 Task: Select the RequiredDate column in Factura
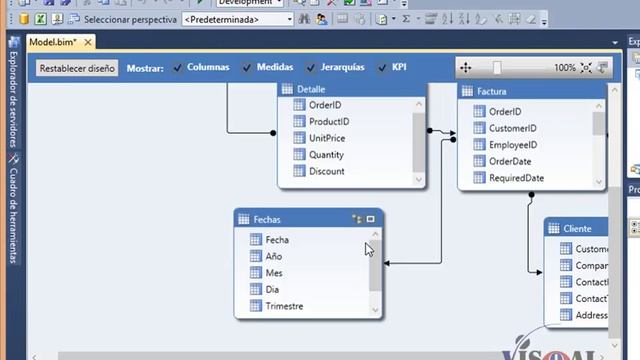coord(516,178)
